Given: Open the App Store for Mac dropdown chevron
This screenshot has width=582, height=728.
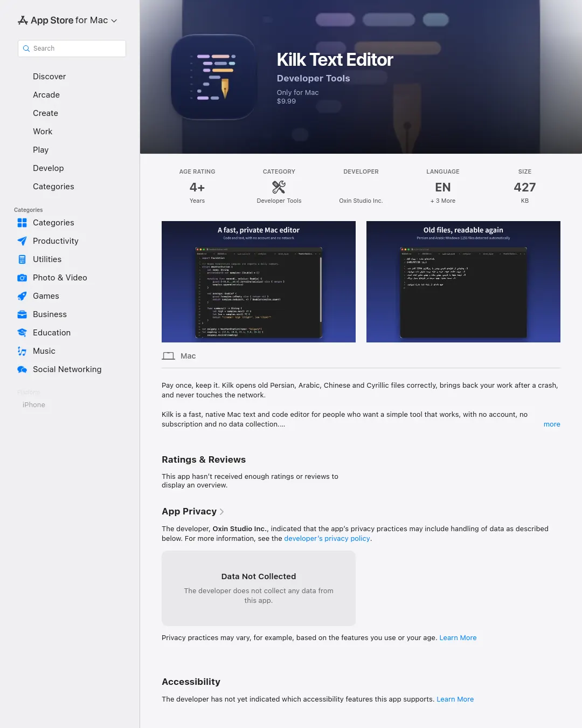Looking at the screenshot, I should (x=114, y=21).
